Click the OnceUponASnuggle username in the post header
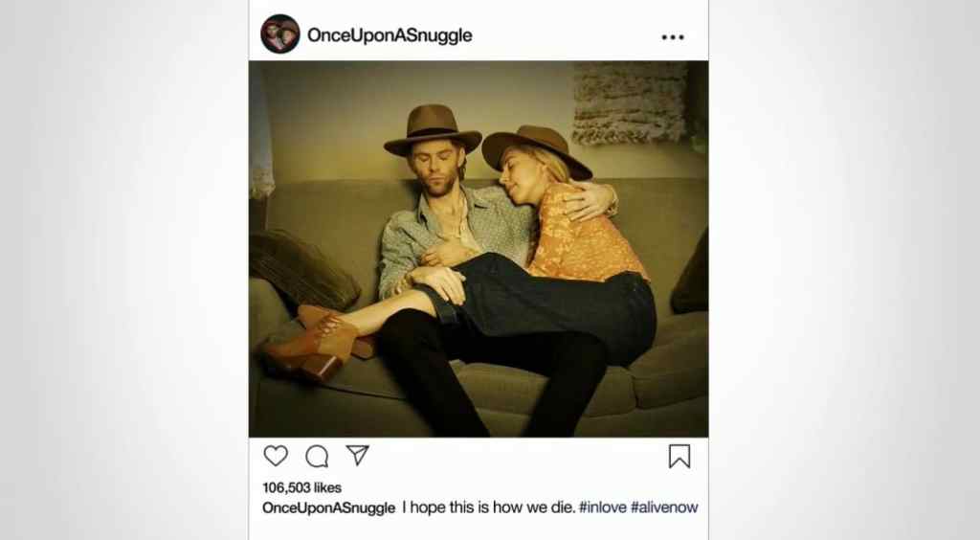This screenshot has height=540, width=980. tap(390, 35)
